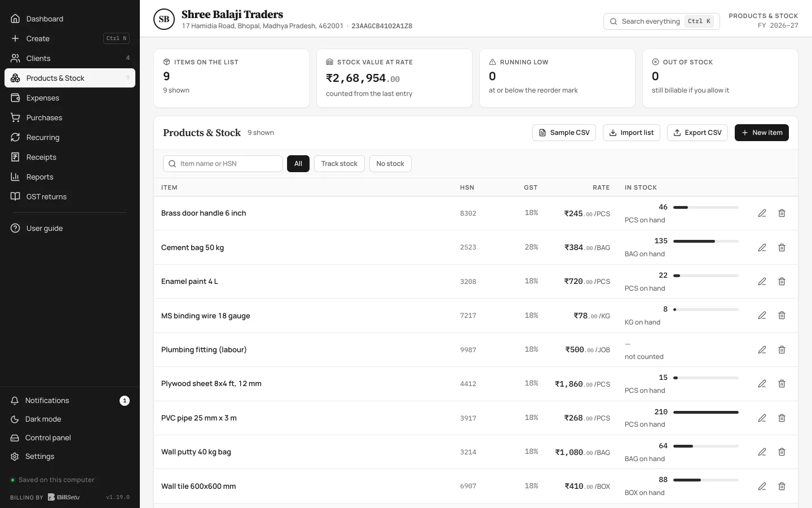Image resolution: width=812 pixels, height=508 pixels.
Task: Click the BillSetu logo
Action: pos(64,497)
